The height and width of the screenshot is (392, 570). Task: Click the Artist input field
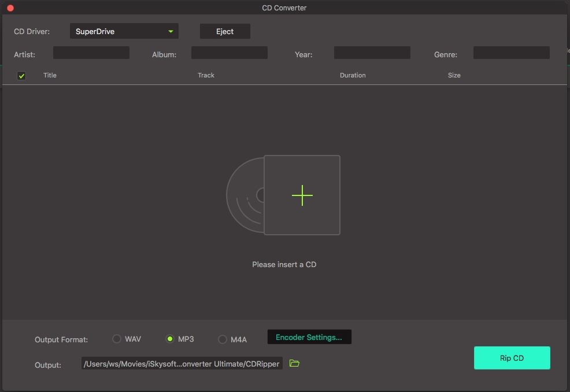coord(91,53)
